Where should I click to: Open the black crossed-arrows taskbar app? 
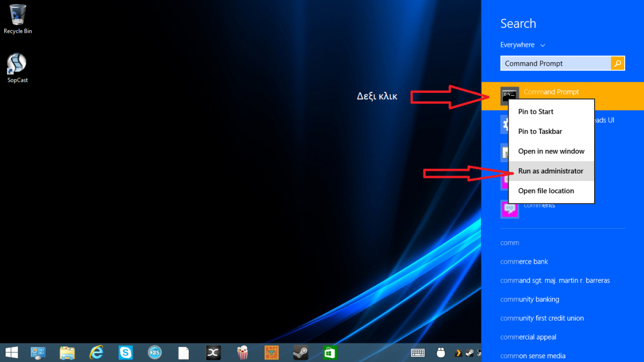tap(214, 353)
